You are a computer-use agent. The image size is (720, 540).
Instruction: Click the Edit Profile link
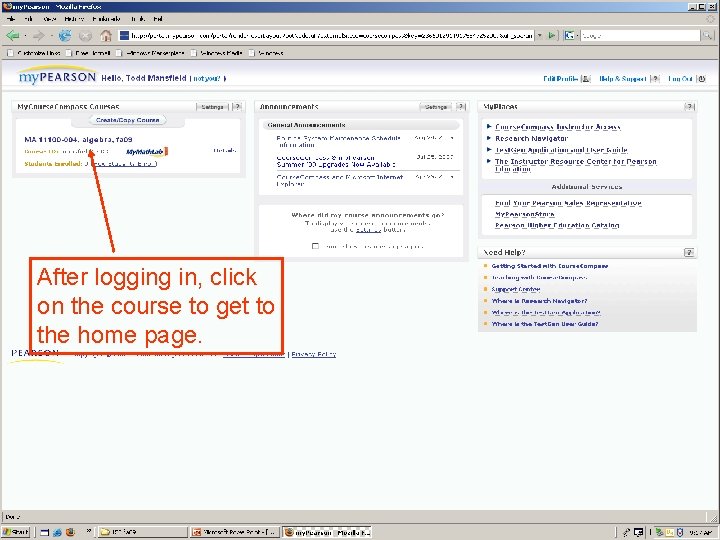pos(560,79)
